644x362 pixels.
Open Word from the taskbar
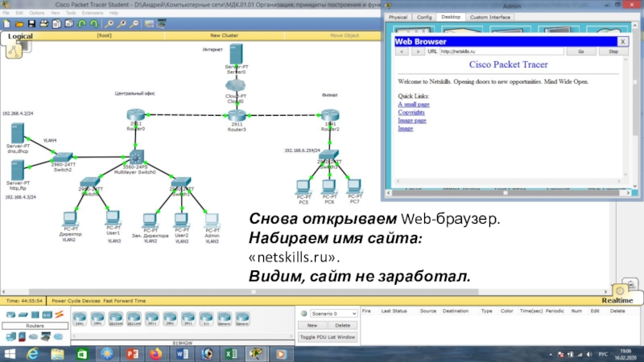(x=182, y=354)
